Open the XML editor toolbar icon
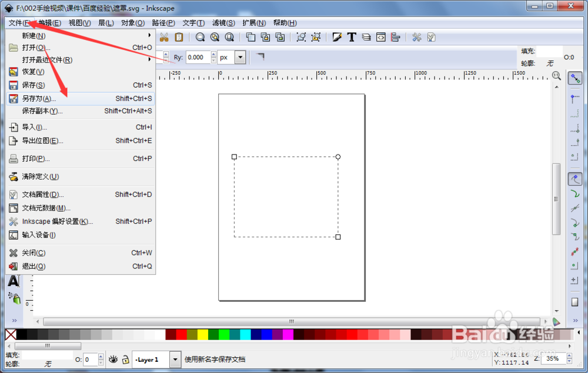 click(380, 37)
